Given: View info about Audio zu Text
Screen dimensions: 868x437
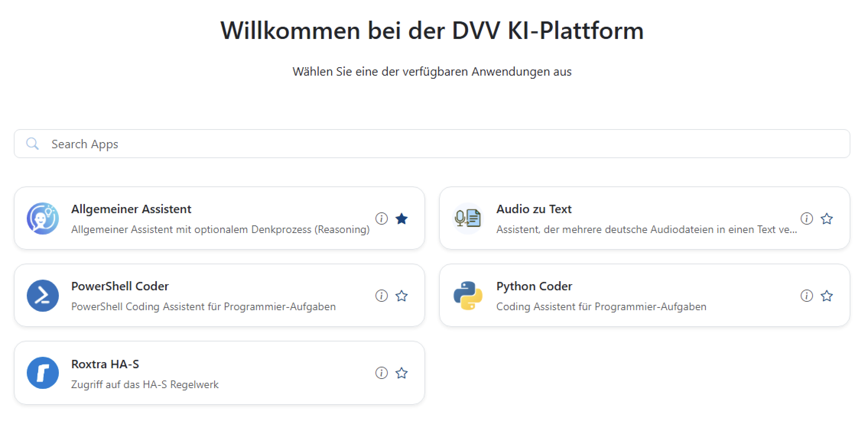Looking at the screenshot, I should (806, 218).
